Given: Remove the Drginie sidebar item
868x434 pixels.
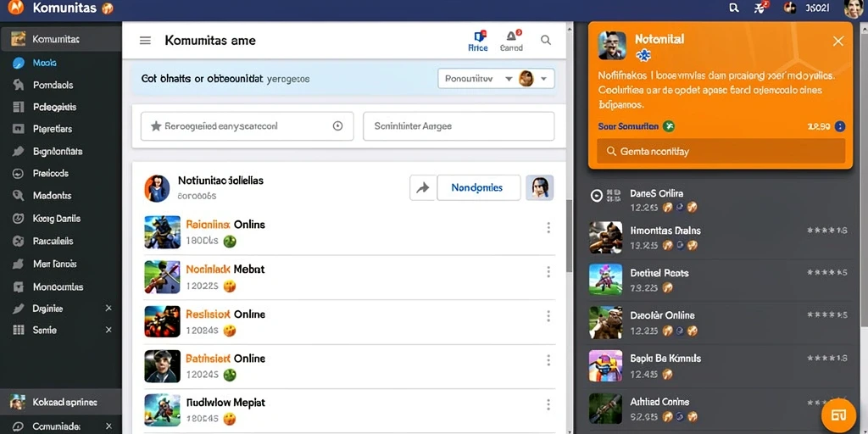Looking at the screenshot, I should tap(108, 309).
